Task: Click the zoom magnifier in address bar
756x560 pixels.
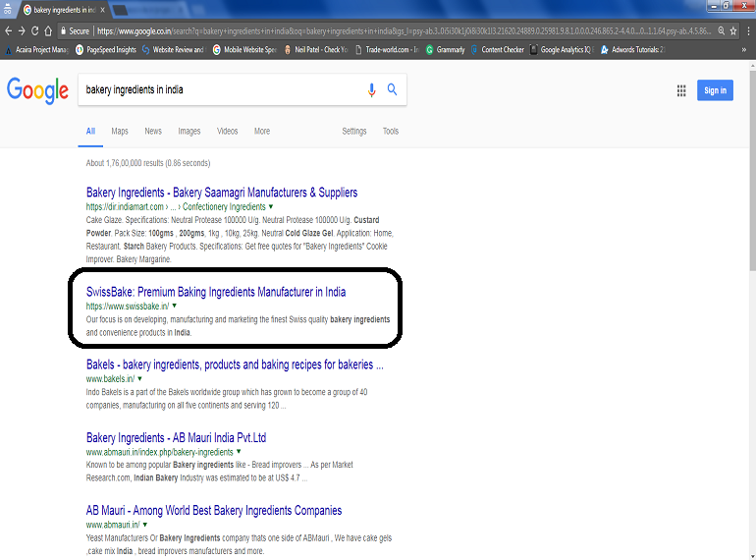Action: point(721,30)
